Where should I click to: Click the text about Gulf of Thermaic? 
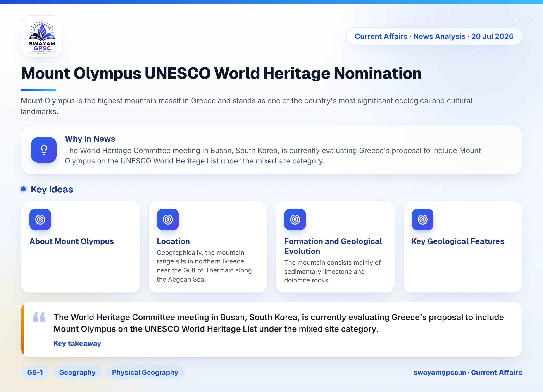[x=204, y=266]
